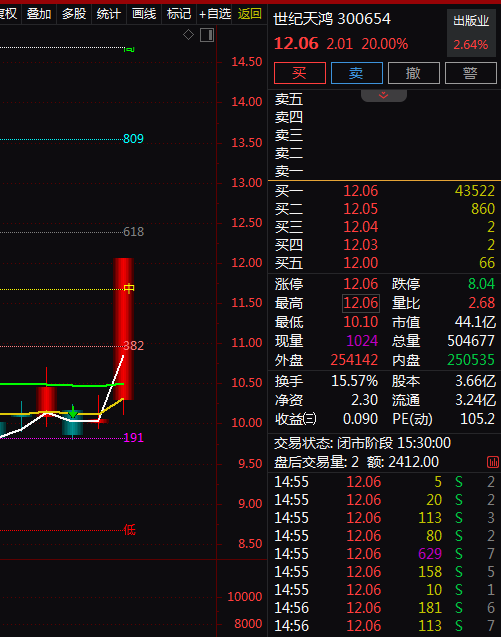Click the 买一 volume 43522

pyautogui.click(x=475, y=191)
